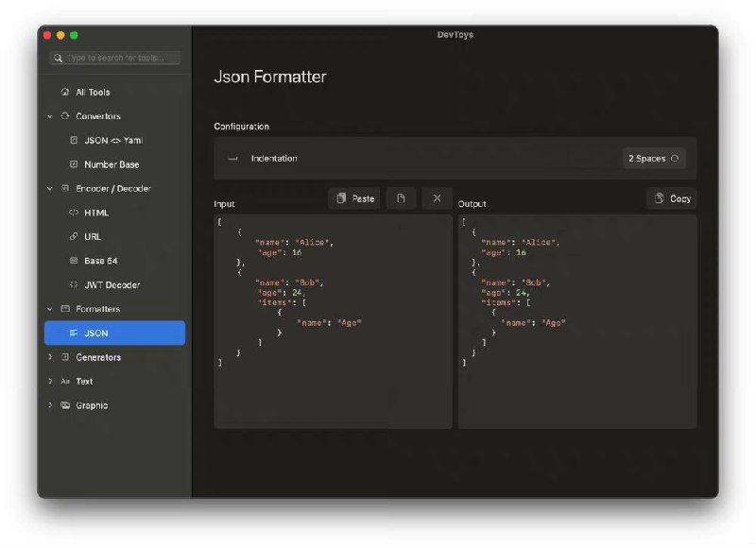The width and height of the screenshot is (756, 548).
Task: Click "Alice" value in the Input editor
Action: [313, 243]
